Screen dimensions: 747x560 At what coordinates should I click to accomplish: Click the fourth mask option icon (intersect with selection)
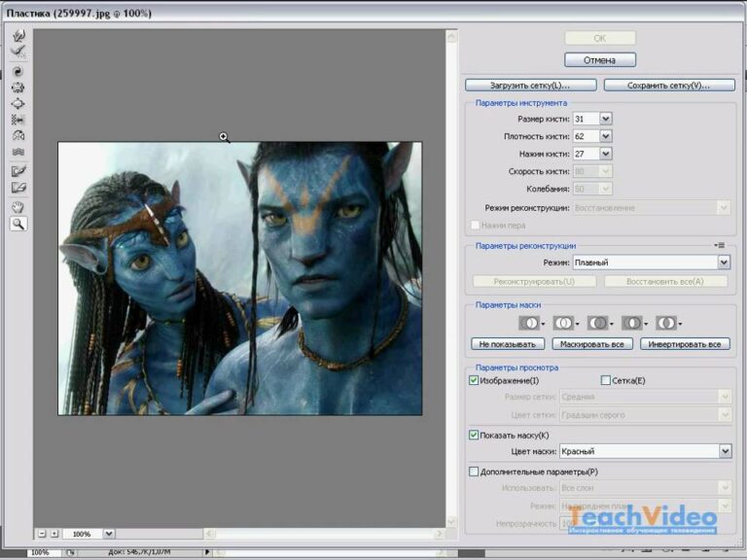[632, 323]
